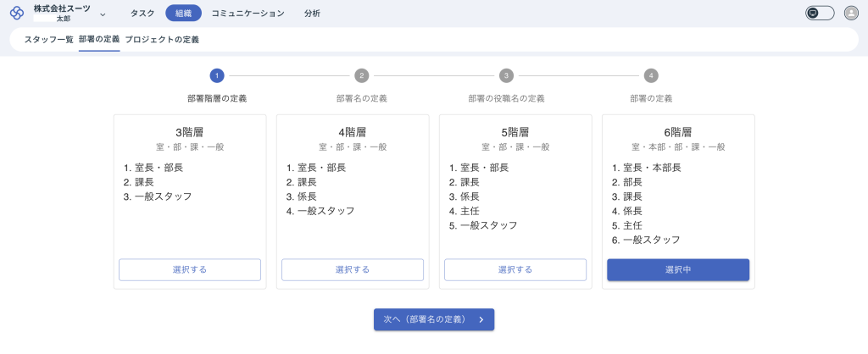The image size is (868, 354).
Task: Open the user profile avatar icon
Action: [851, 13]
